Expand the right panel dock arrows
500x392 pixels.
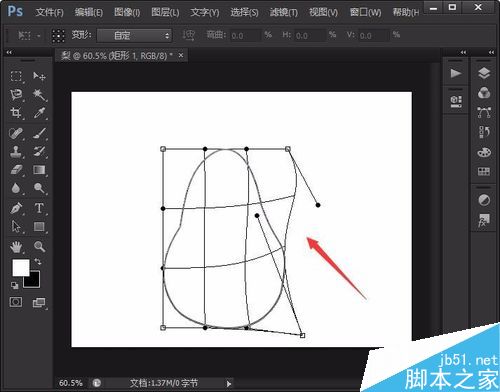coord(491,52)
